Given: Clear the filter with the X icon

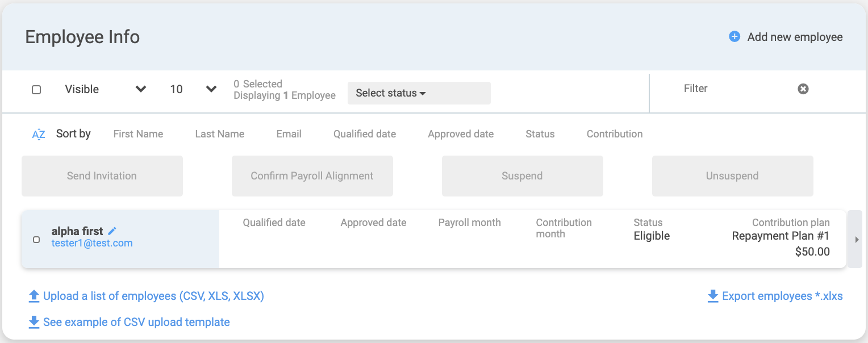Looking at the screenshot, I should pyautogui.click(x=803, y=89).
